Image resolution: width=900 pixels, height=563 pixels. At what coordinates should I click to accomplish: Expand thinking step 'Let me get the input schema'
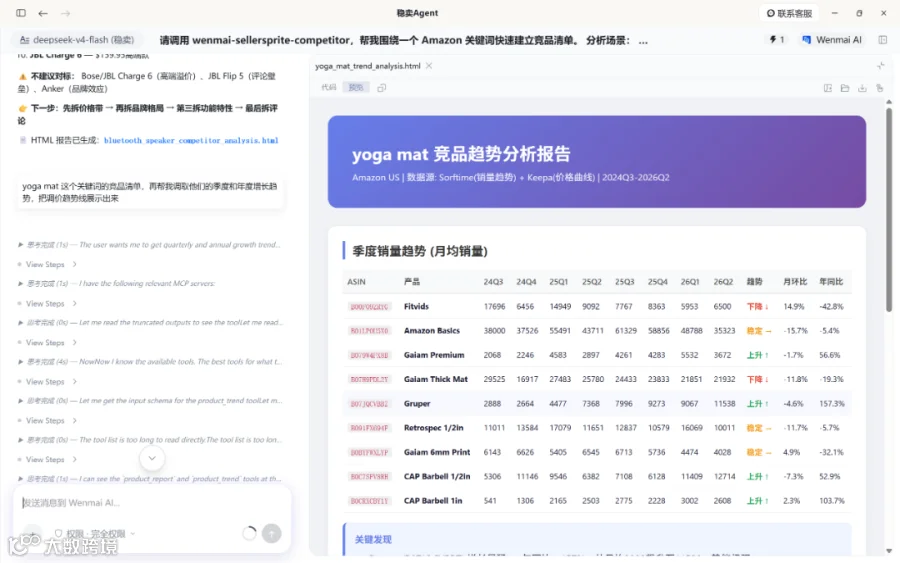pos(149,401)
